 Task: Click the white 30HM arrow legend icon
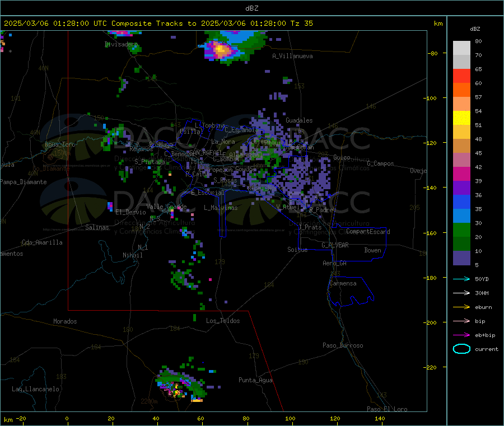click(461, 293)
